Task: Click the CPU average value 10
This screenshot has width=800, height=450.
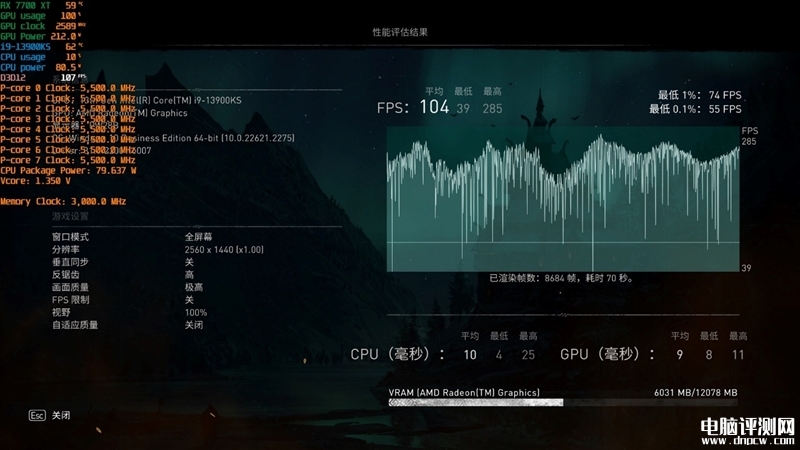Action: pyautogui.click(x=470, y=355)
